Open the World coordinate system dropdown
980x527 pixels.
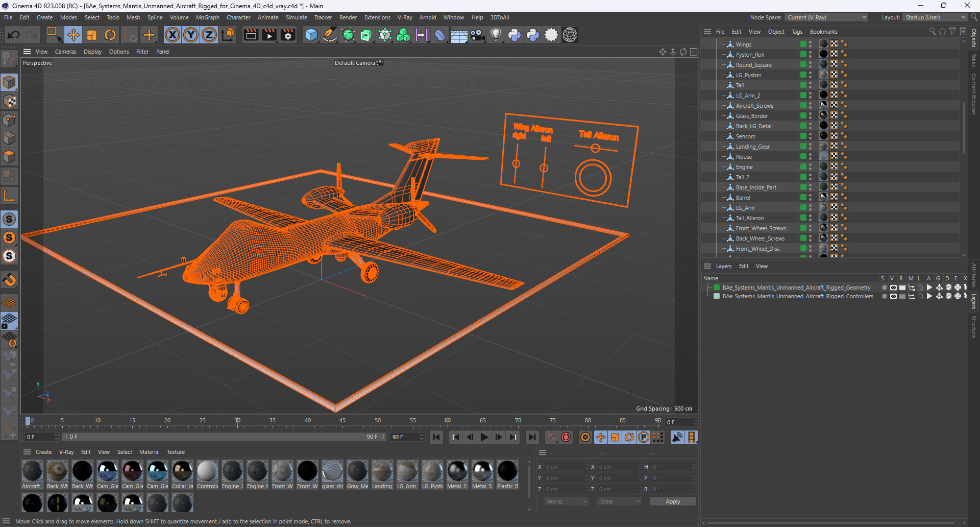tap(566, 501)
